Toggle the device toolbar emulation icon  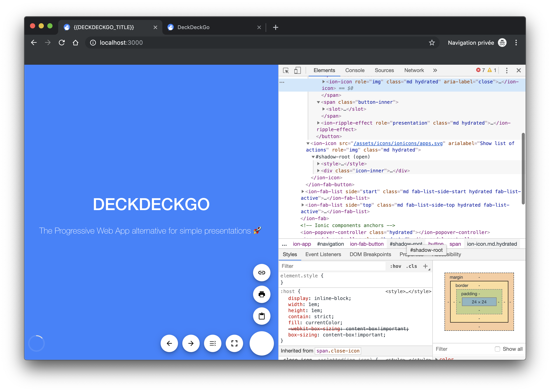pyautogui.click(x=297, y=70)
